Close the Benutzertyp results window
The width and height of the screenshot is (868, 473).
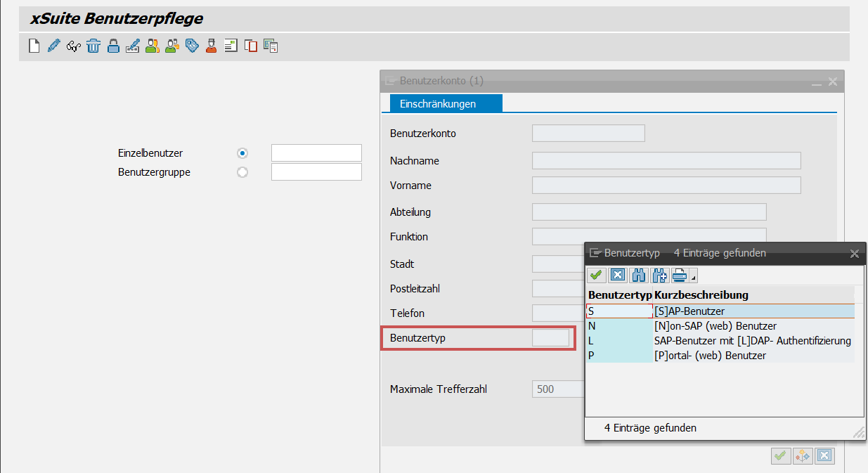coord(855,253)
